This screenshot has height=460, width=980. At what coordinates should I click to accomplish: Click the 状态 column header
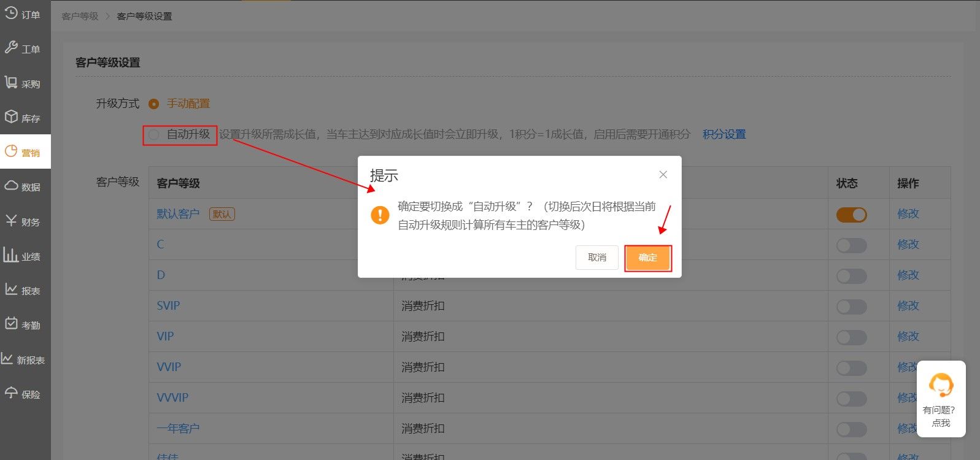847,183
